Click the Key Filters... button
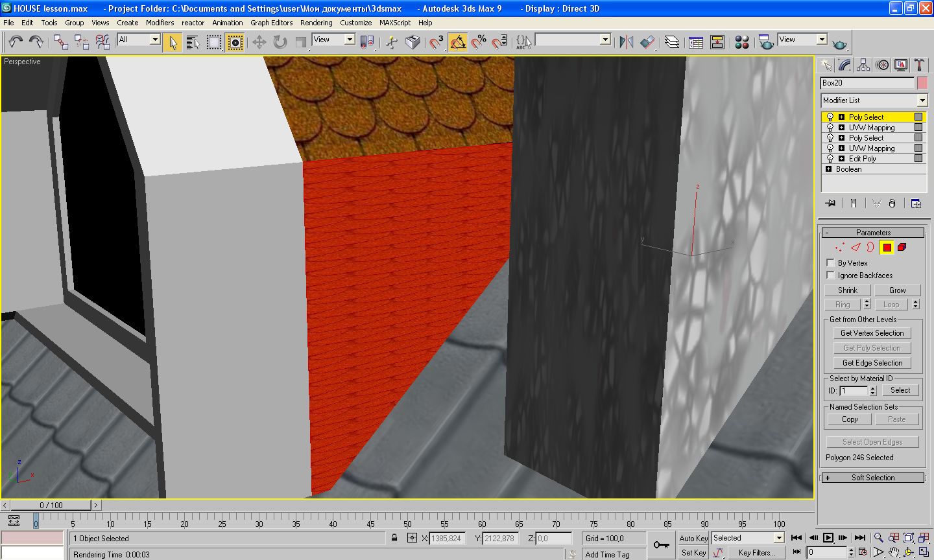This screenshot has height=560, width=934. pyautogui.click(x=756, y=553)
